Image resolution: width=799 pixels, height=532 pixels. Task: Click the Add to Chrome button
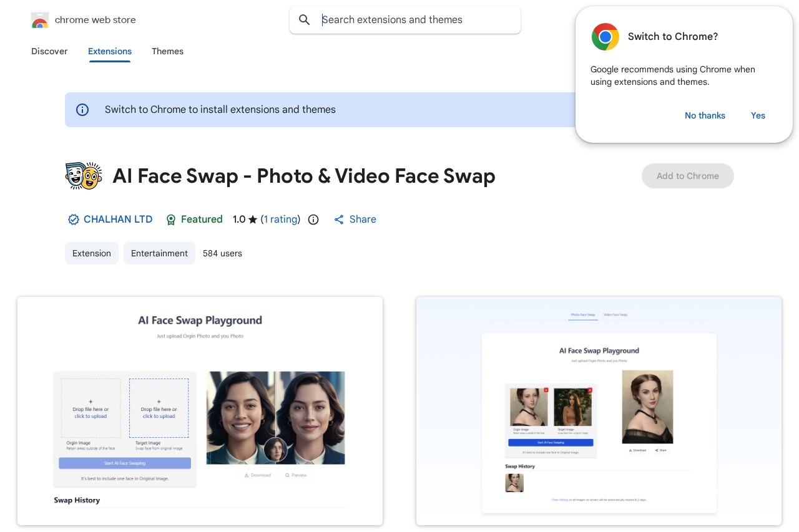(688, 176)
